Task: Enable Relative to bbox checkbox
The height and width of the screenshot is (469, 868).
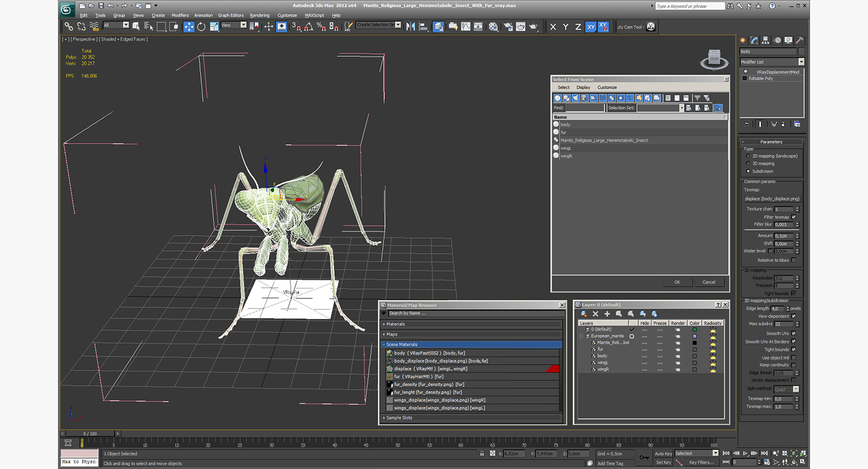Action: coord(794,260)
